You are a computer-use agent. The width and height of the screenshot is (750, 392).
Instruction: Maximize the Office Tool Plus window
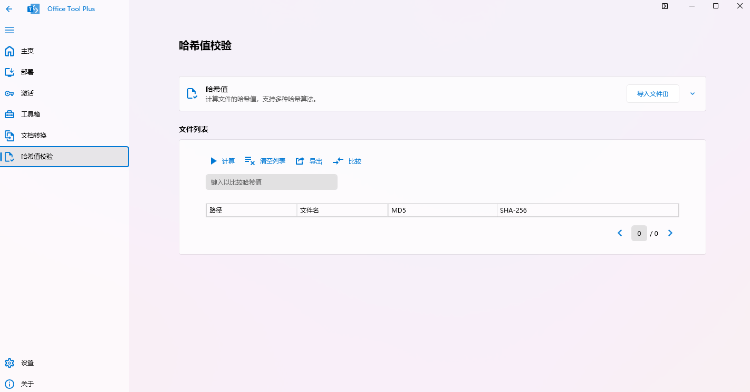coord(716,6)
